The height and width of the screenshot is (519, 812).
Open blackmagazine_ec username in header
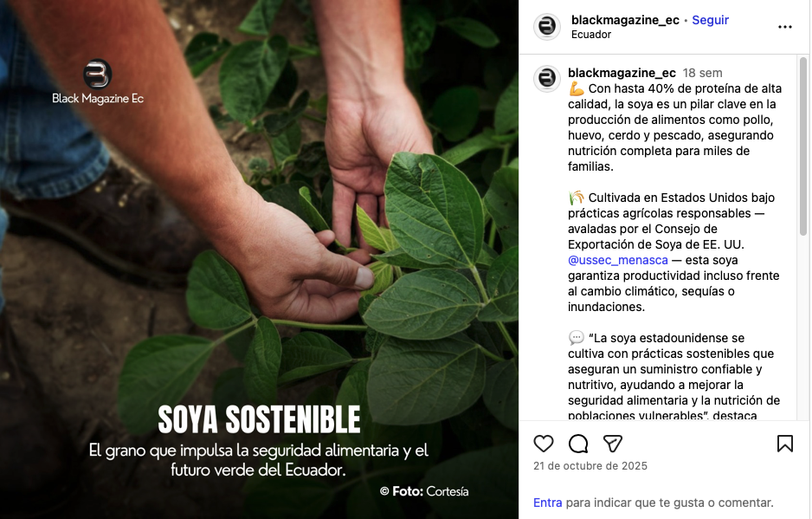click(625, 20)
